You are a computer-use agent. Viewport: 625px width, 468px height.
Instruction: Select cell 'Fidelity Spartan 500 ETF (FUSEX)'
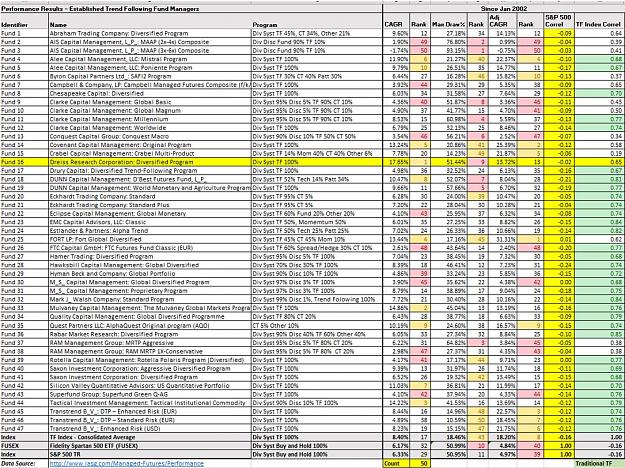point(150,446)
